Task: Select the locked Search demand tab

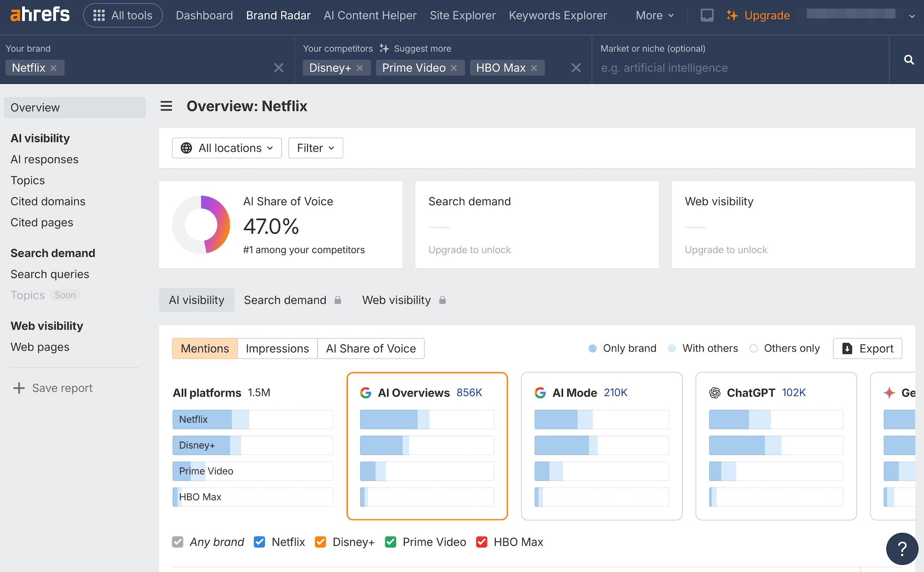Action: (293, 300)
